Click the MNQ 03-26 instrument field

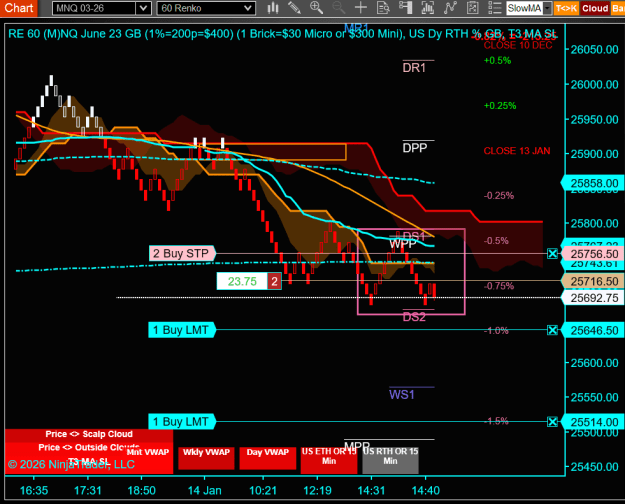click(94, 8)
